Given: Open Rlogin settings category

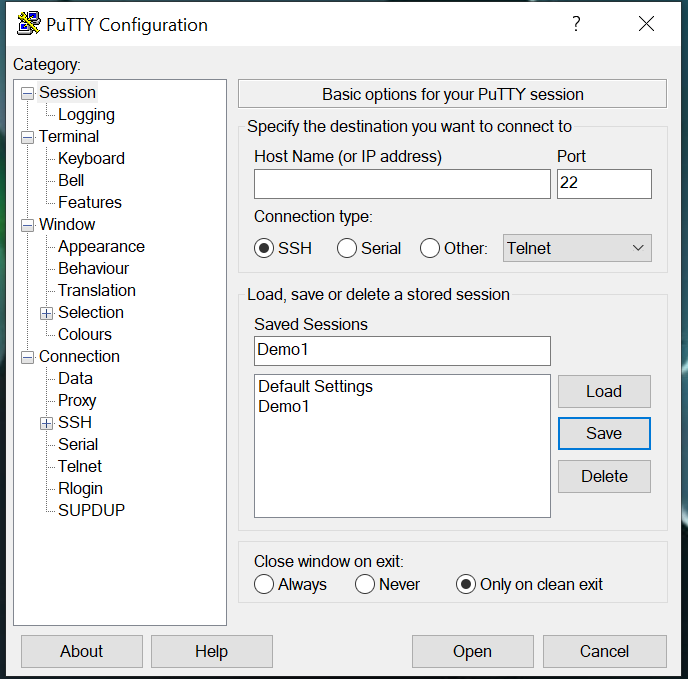Looking at the screenshot, I should coord(80,488).
